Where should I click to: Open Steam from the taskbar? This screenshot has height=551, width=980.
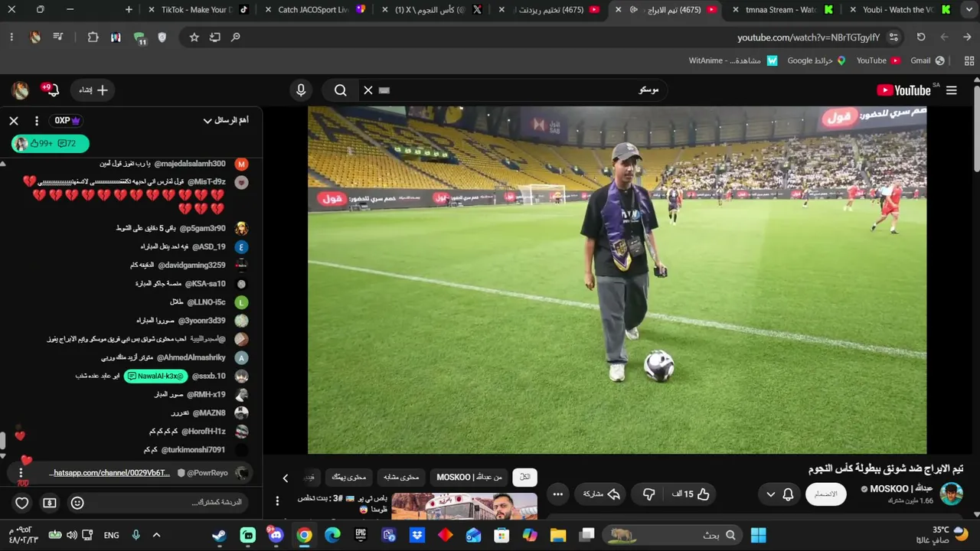coord(220,535)
